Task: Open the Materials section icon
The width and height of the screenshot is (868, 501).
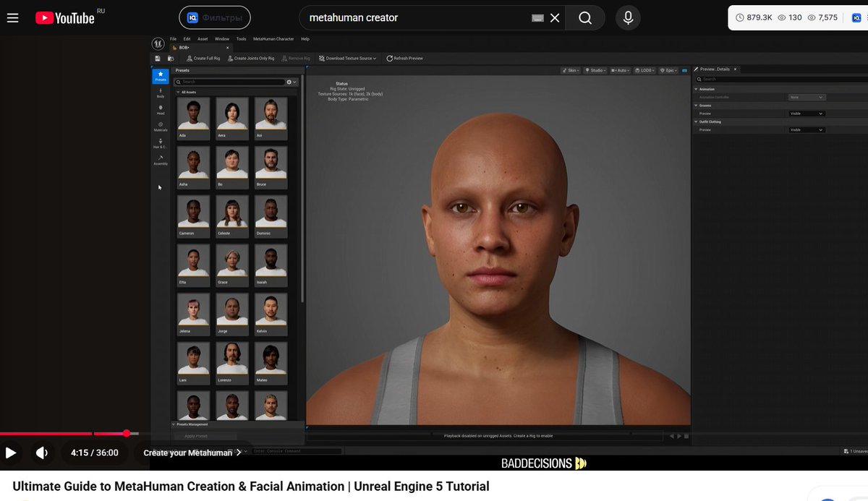Action: 161,126
